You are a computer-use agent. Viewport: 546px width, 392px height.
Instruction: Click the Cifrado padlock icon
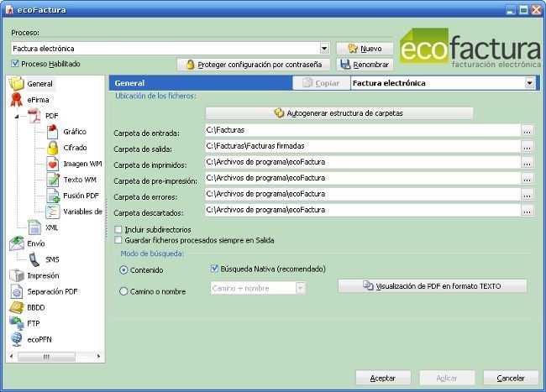coord(52,148)
